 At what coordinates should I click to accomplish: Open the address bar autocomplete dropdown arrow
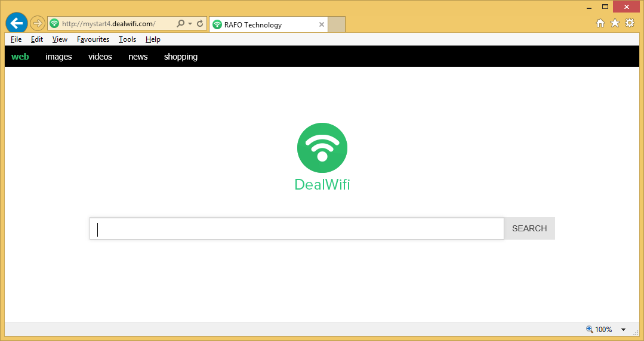point(190,24)
